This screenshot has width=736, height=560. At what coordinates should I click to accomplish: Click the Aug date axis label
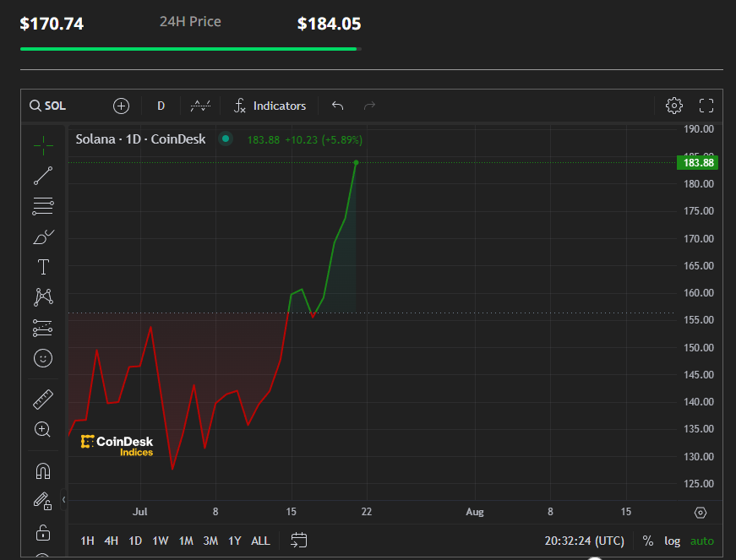pos(475,512)
